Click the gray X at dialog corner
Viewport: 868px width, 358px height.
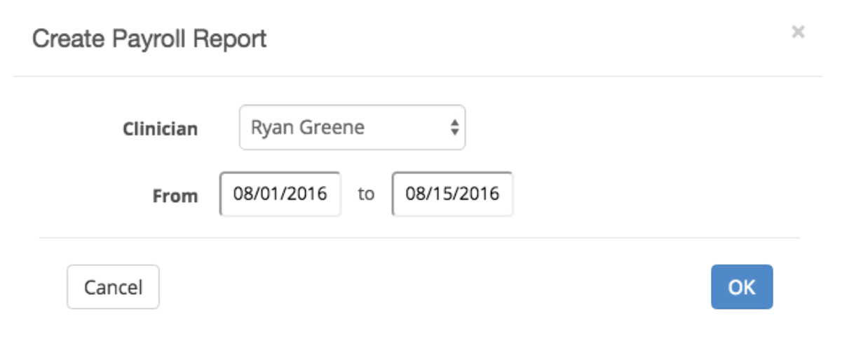pos(798,32)
